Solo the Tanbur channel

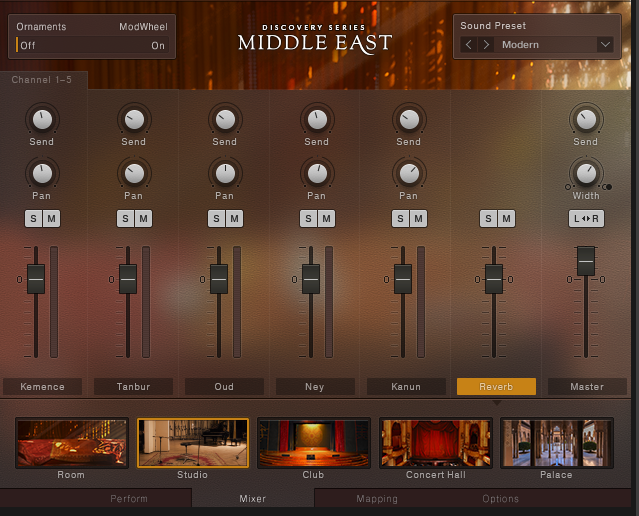tap(125, 218)
